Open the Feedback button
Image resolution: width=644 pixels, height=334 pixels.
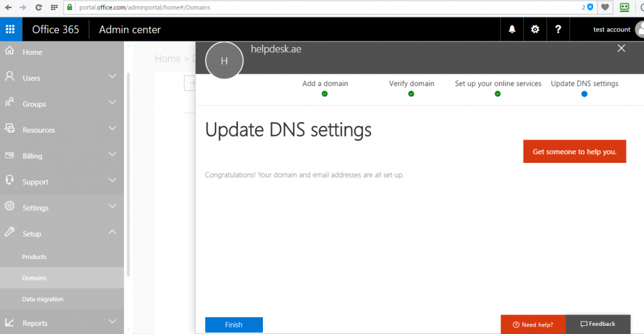tap(598, 324)
